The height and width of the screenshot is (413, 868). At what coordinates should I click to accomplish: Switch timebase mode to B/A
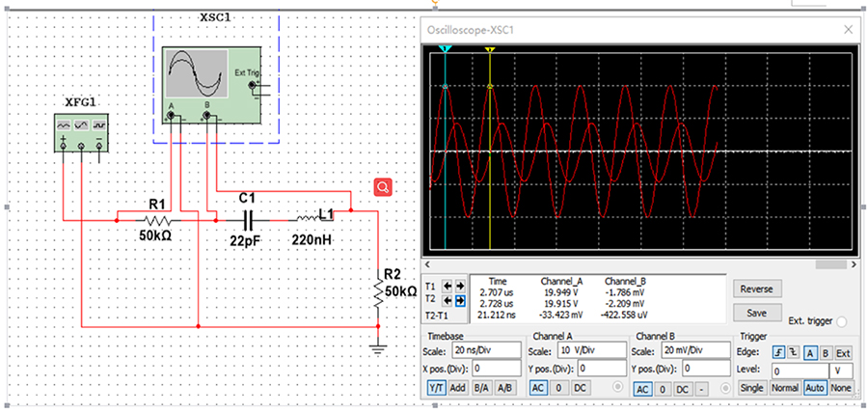[480, 388]
